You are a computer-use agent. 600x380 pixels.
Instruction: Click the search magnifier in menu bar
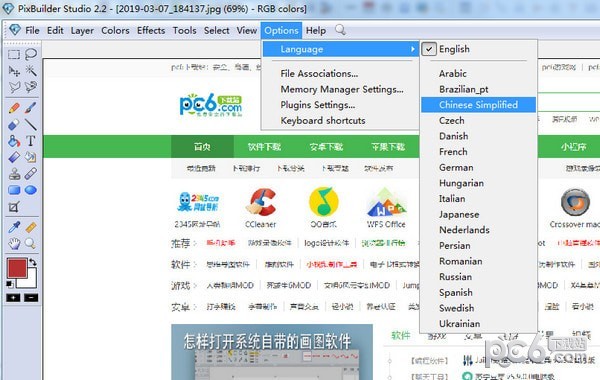tap(340, 30)
